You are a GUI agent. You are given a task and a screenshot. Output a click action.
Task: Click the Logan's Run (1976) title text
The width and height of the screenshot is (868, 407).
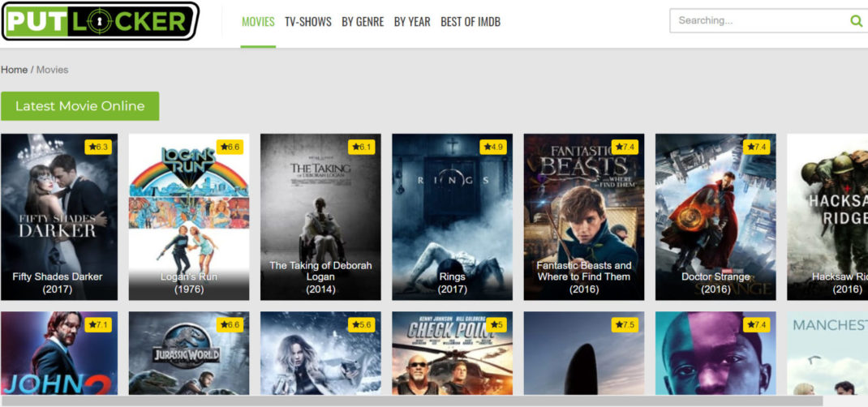coord(189,283)
